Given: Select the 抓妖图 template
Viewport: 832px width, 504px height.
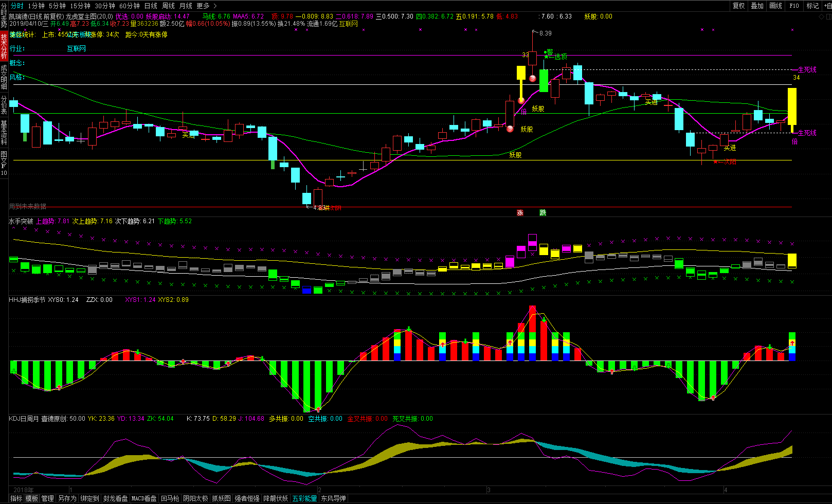Looking at the screenshot, I should coord(222,498).
